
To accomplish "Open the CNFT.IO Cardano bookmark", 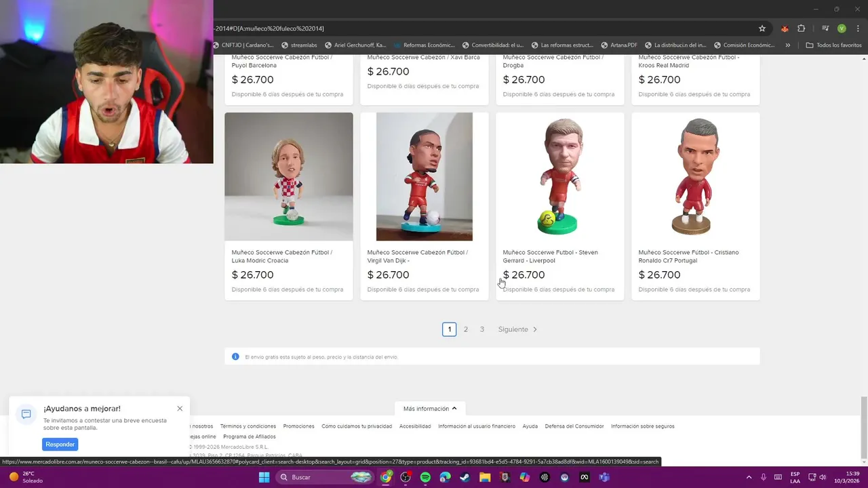I will pos(243,45).
